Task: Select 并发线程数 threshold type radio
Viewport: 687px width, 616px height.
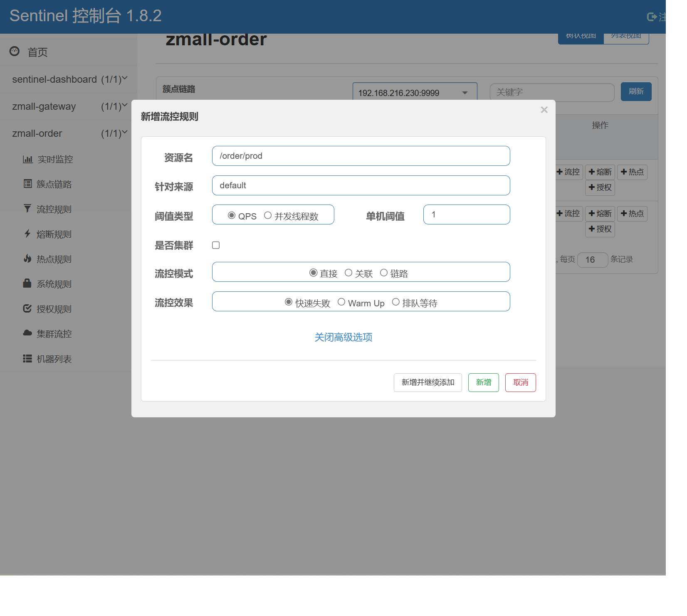Action: [268, 215]
